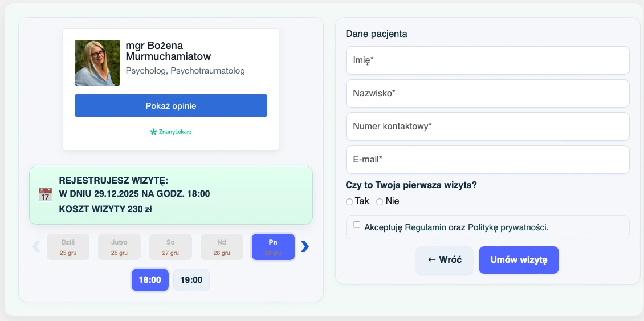Click the calendar icon beside visit details
Viewport: 644px width, 321px height.
point(45,194)
